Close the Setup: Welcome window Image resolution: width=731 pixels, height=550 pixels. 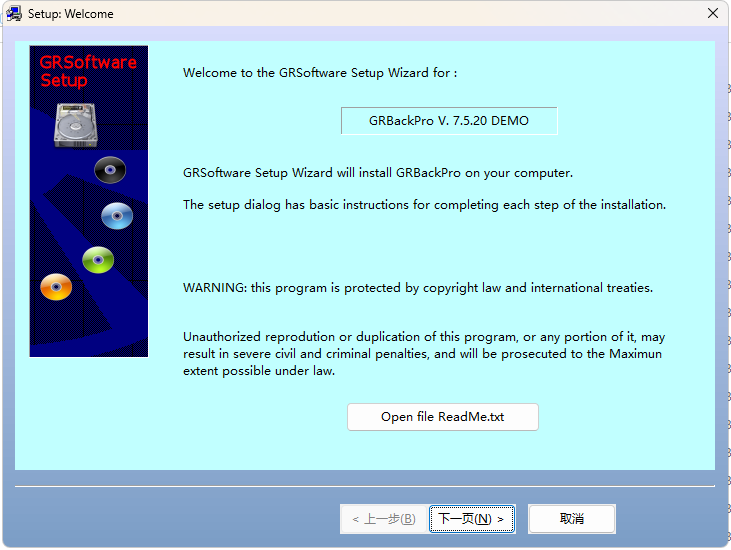pyautogui.click(x=712, y=13)
